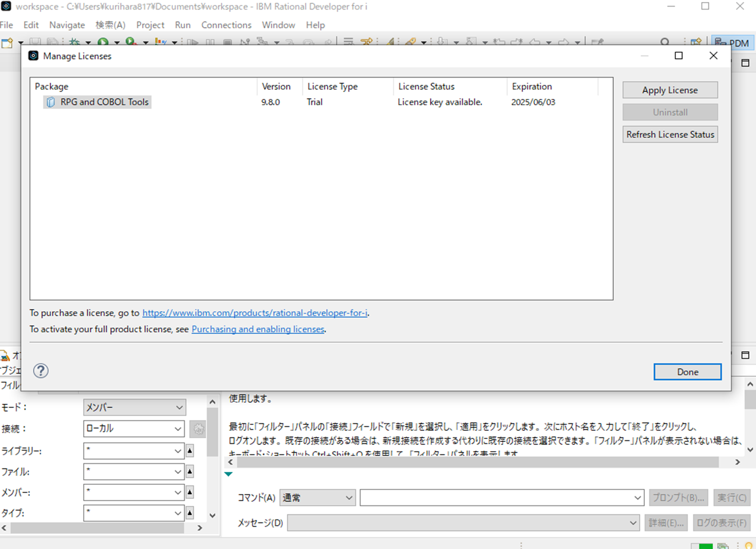
Task: Open the Connections menu
Action: 226,25
